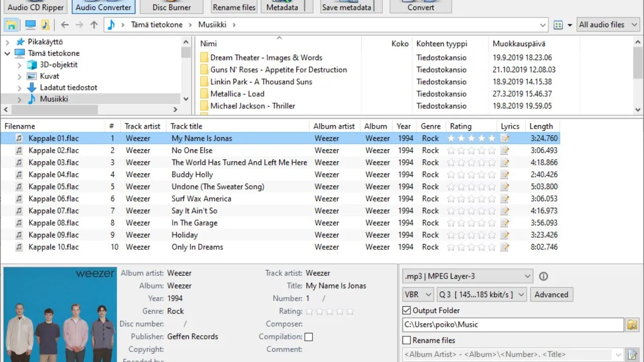
Task: Open the .mp3 MPEG Layer-3 format dropdown
Action: (x=467, y=276)
